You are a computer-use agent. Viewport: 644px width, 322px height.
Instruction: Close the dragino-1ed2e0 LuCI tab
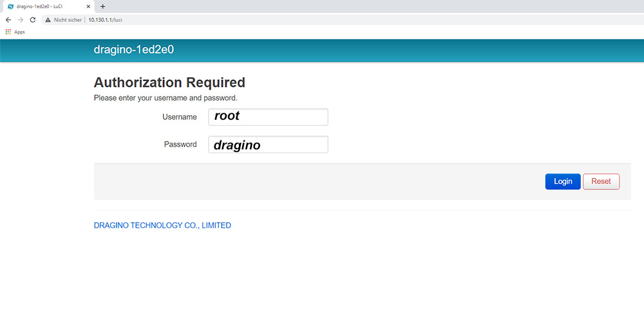click(x=88, y=6)
